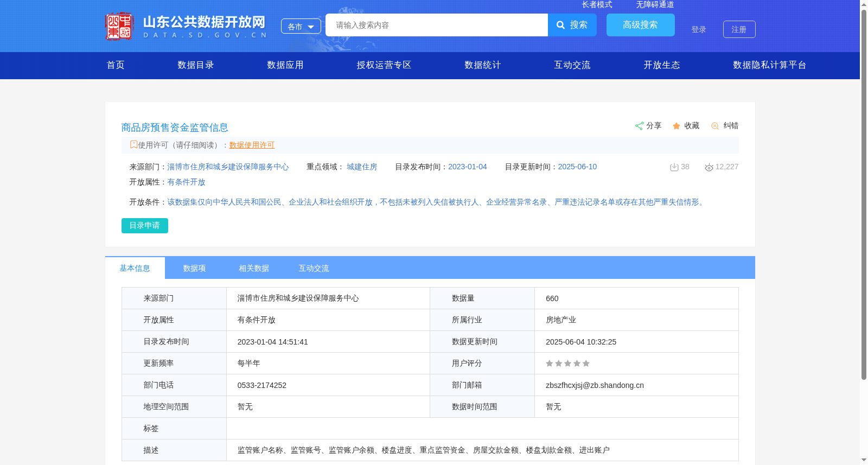Click the view count eye icon 12,227
The height and width of the screenshot is (465, 868).
[x=709, y=167]
